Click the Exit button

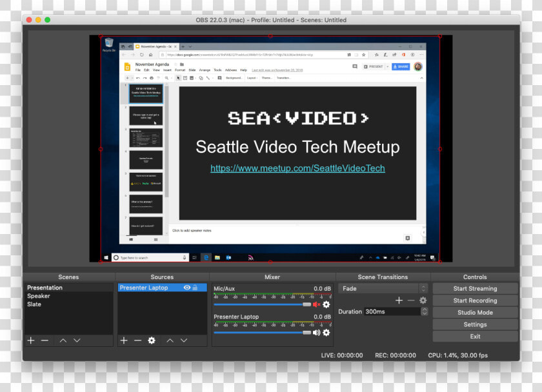pyautogui.click(x=475, y=337)
